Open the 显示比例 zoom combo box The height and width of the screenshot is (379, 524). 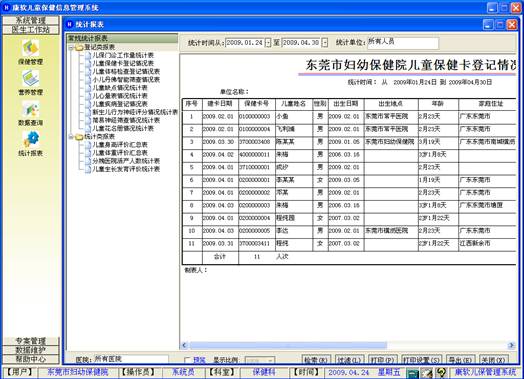pos(260,361)
